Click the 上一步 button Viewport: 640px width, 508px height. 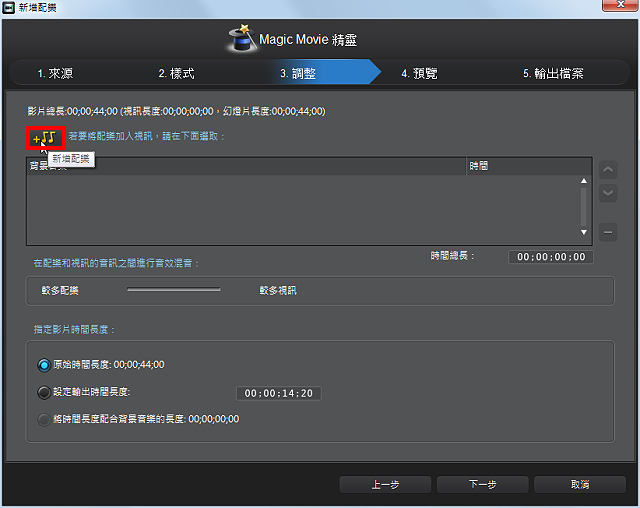pos(385,484)
